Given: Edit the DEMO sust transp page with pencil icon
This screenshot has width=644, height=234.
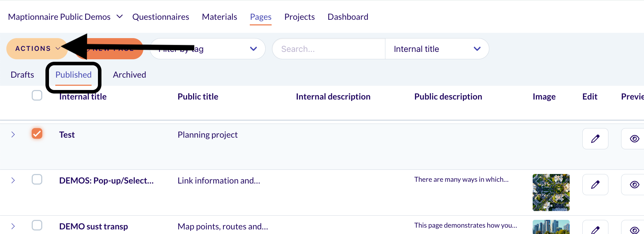Looking at the screenshot, I should pos(595,228).
